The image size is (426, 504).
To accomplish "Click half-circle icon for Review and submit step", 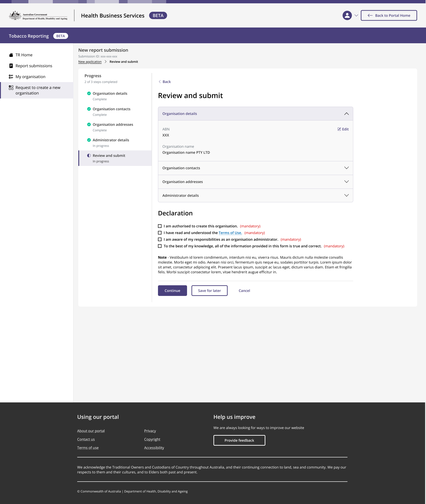I will [x=89, y=156].
